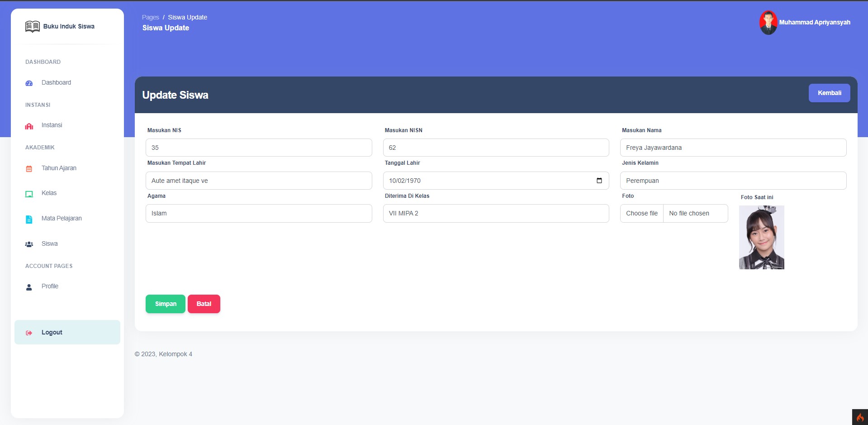
Task: Click the Kelas laptop icon
Action: 29,194
